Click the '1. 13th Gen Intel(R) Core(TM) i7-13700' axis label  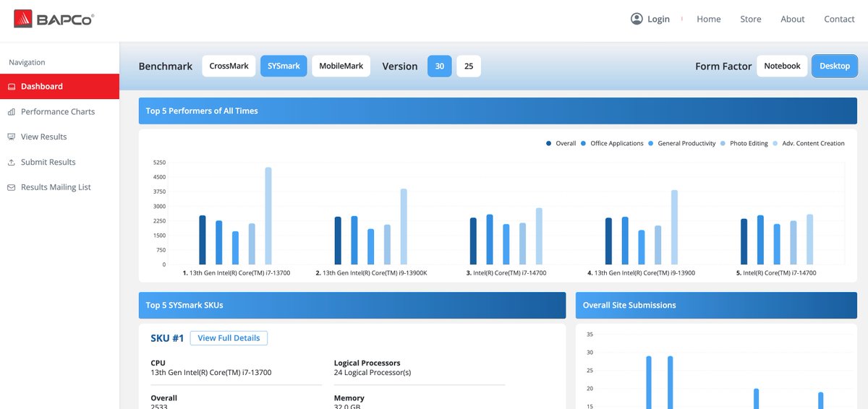pos(236,273)
